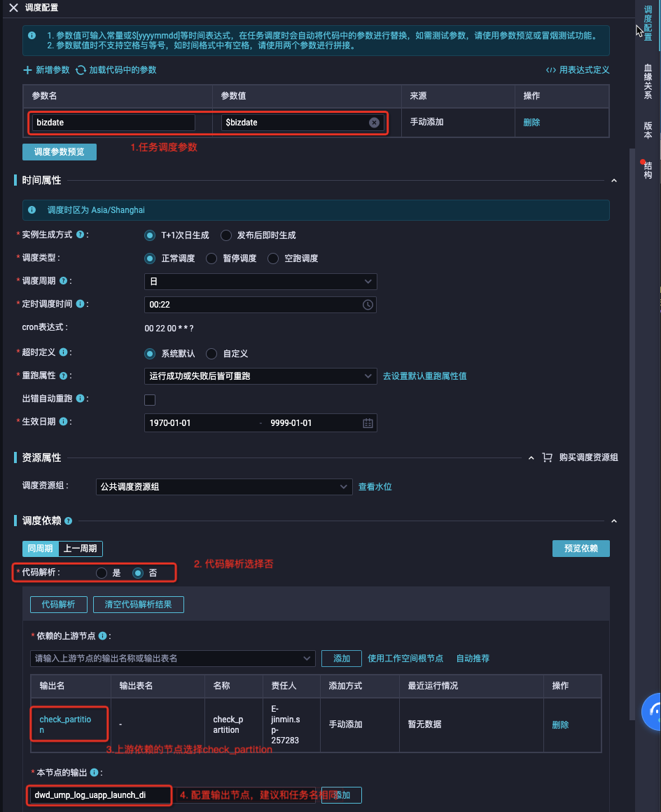The image size is (661, 812).
Task: Choose 空跑调度 as the schedule type
Action: (x=273, y=259)
